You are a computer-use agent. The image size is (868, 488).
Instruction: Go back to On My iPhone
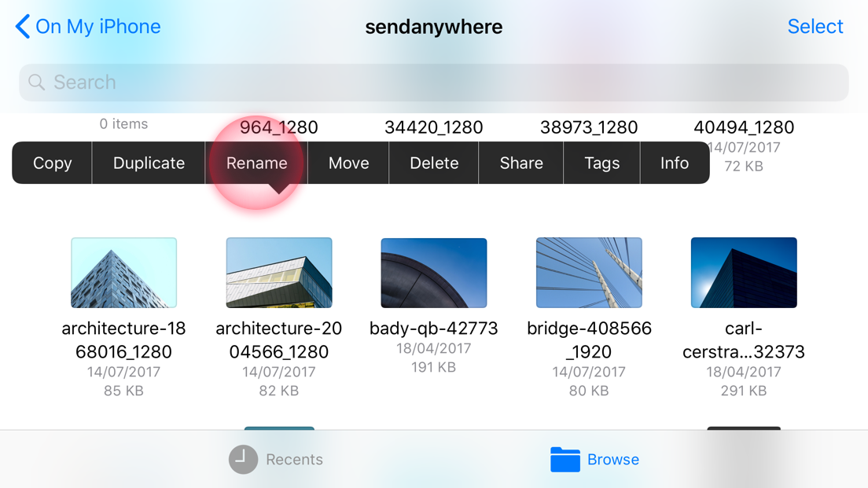(x=88, y=27)
